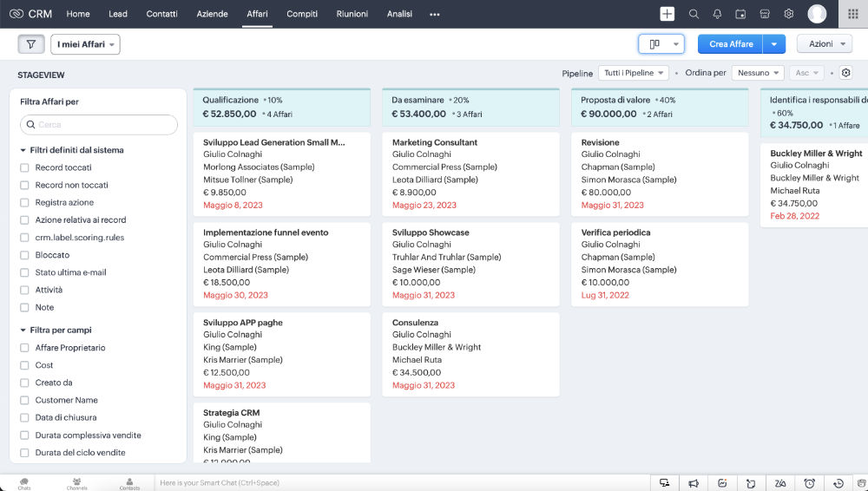Open the chart analytics icon in bottom bar
The image size is (868, 491).
[x=722, y=483]
